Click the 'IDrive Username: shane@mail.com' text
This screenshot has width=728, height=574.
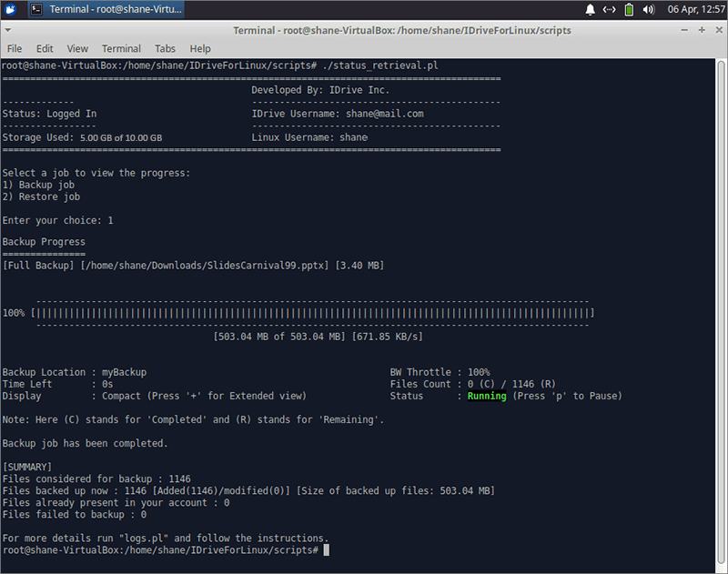coord(338,114)
